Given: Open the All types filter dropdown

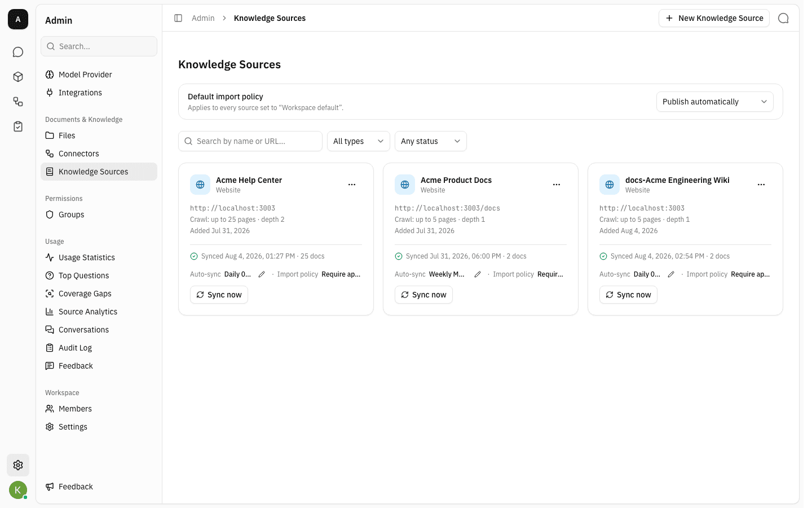Looking at the screenshot, I should [359, 141].
